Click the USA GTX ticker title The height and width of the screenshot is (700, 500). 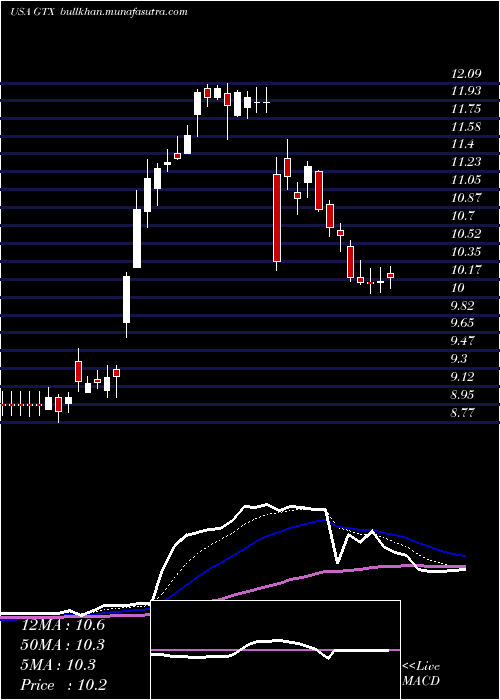pyautogui.click(x=32, y=12)
